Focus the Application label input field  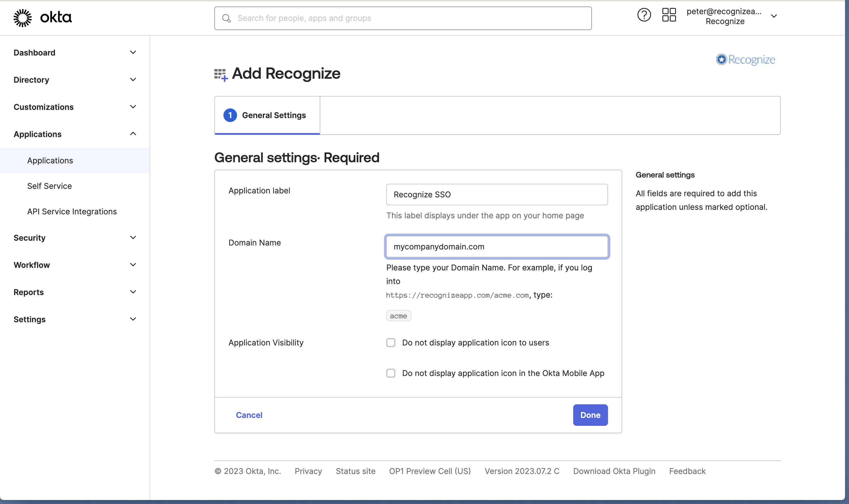(497, 195)
